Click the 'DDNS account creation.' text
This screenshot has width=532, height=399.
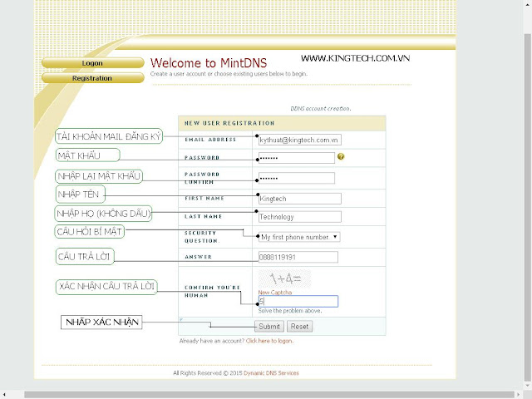[x=321, y=109]
